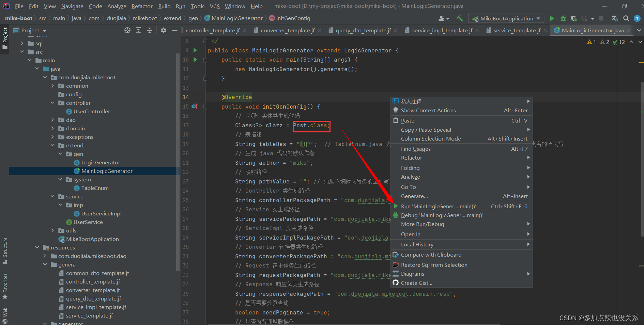The height and width of the screenshot is (325, 644).
Task: Hide the Project panel with minus icon
Action: (x=175, y=30)
